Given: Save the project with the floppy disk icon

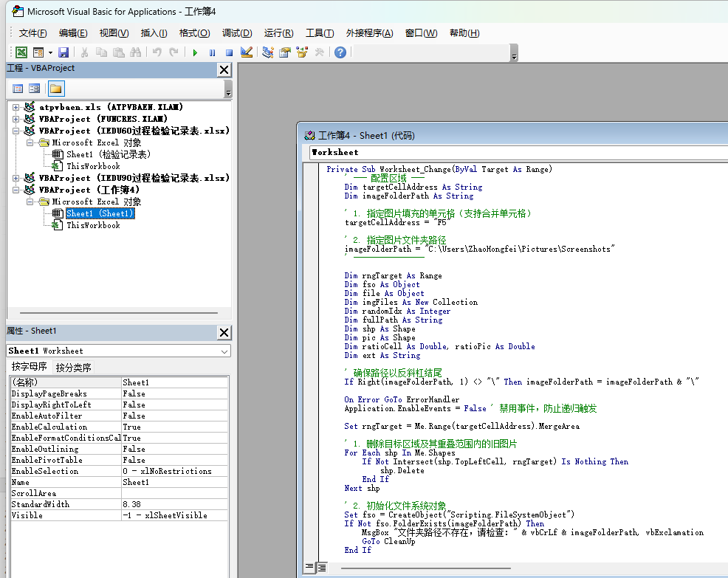Looking at the screenshot, I should tap(63, 52).
